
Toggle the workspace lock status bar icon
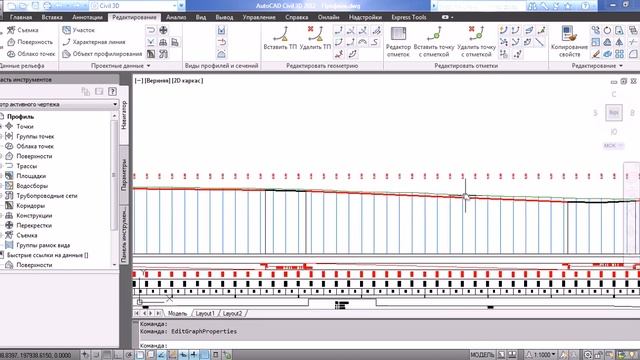(598, 355)
